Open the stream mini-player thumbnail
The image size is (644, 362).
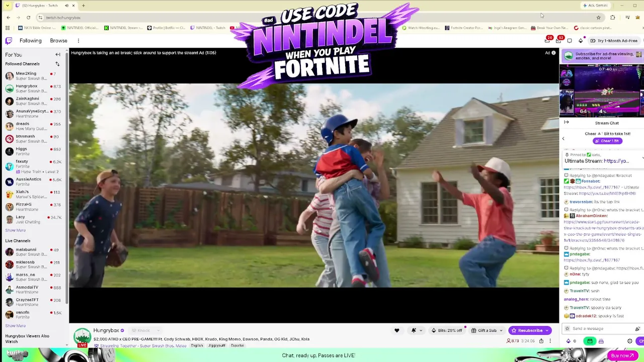coord(602,91)
